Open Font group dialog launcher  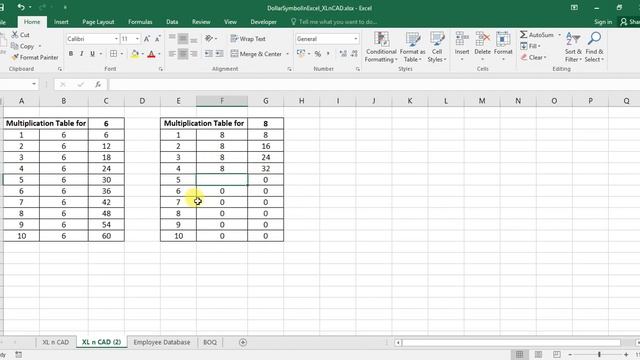[x=161, y=69]
